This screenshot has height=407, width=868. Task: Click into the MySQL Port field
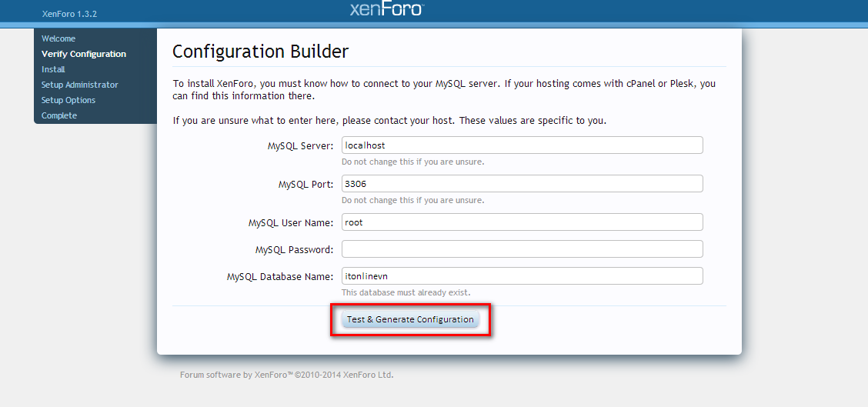click(522, 184)
